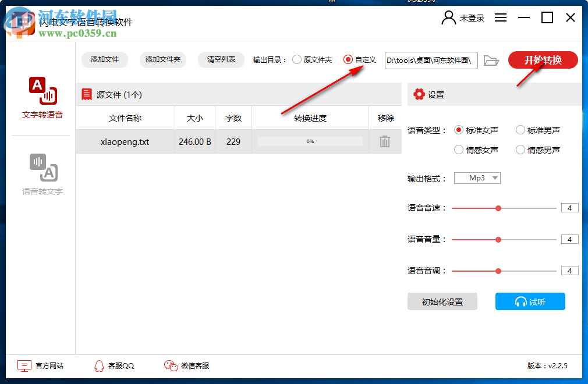This screenshot has width=588, height=384.
Task: Delete xiaopeng.txt with trash icon
Action: [x=385, y=141]
